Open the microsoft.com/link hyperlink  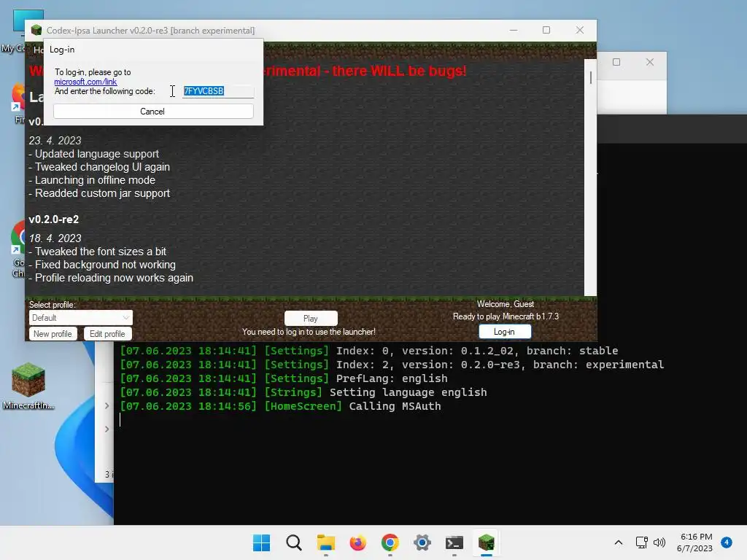pyautogui.click(x=85, y=82)
